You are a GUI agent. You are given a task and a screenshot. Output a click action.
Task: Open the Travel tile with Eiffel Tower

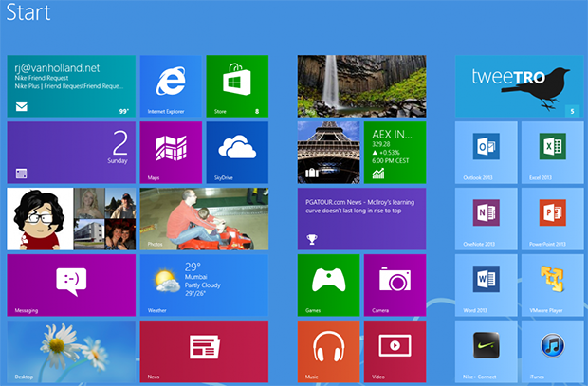tap(328, 153)
